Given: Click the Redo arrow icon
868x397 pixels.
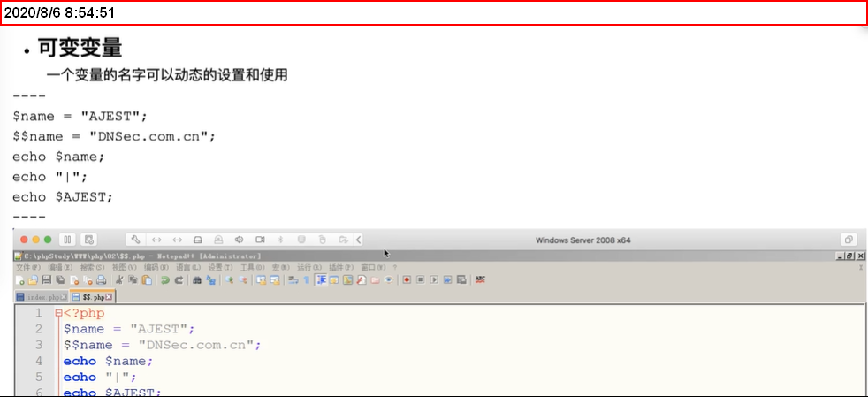Looking at the screenshot, I should click(179, 280).
